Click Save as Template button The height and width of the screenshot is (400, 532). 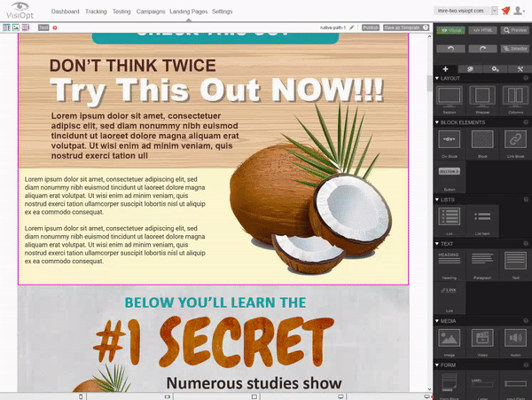[402, 28]
